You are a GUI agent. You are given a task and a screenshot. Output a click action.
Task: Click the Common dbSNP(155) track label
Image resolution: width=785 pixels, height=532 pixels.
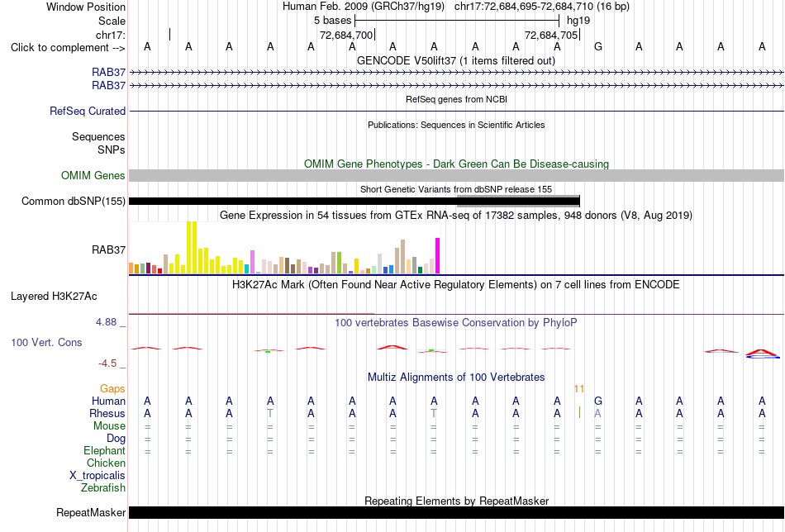74,202
